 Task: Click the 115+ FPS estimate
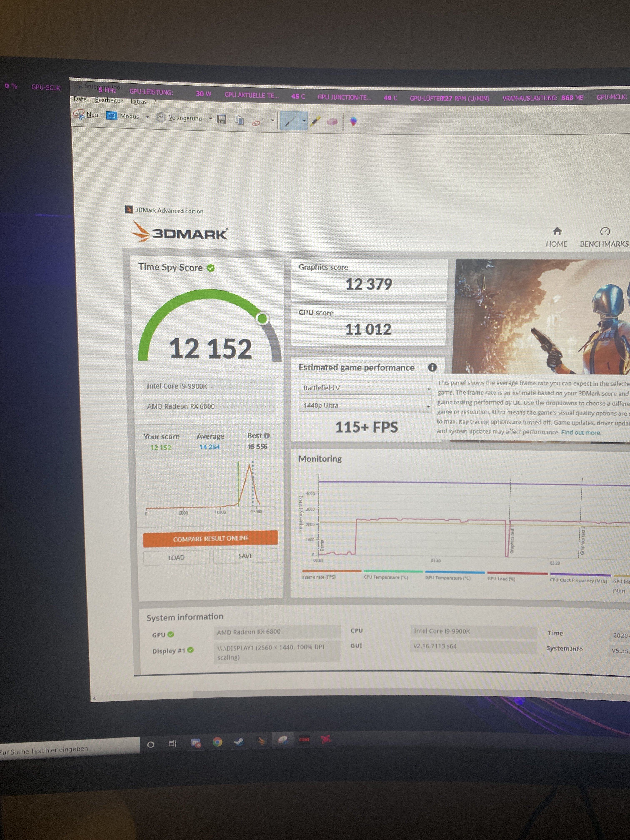point(366,427)
